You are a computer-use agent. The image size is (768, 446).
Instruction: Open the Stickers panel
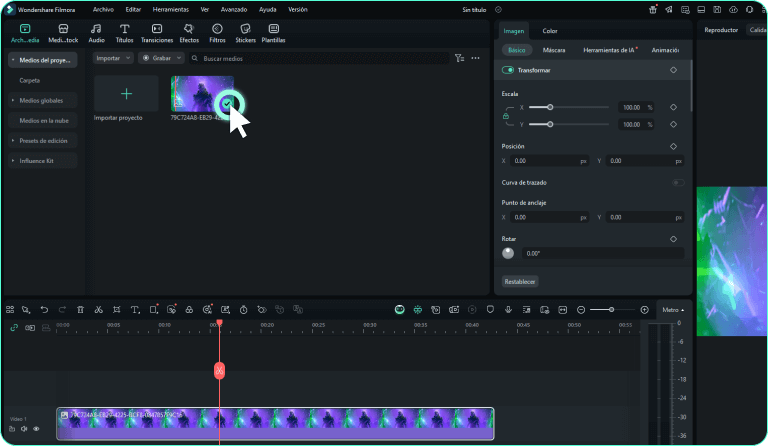[245, 33]
